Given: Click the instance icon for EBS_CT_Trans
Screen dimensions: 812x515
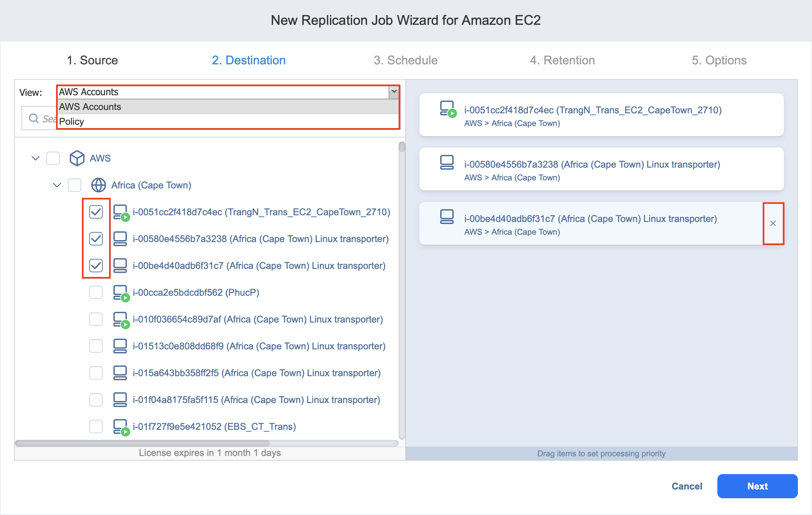Looking at the screenshot, I should click(120, 427).
